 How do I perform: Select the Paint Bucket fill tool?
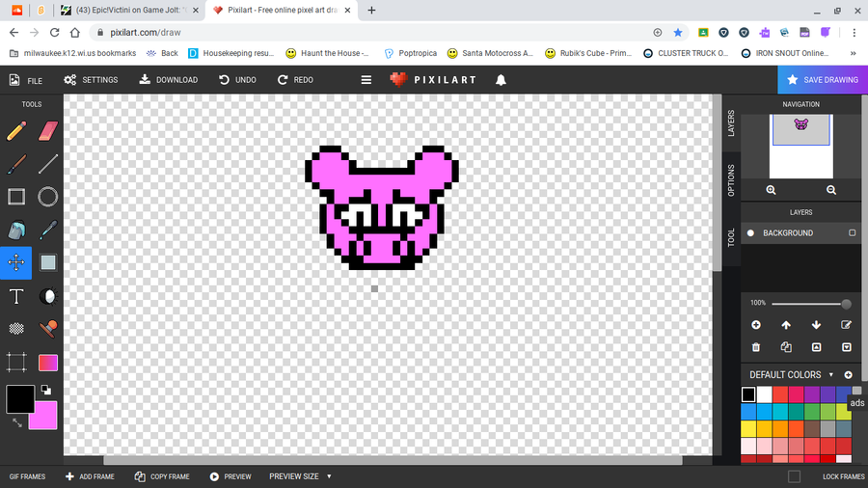(16, 230)
